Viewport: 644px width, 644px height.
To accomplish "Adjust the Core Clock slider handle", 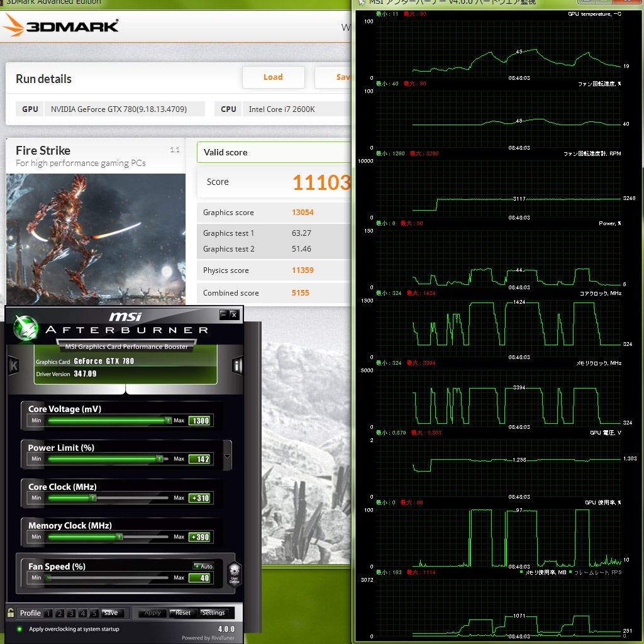I will 93,498.
